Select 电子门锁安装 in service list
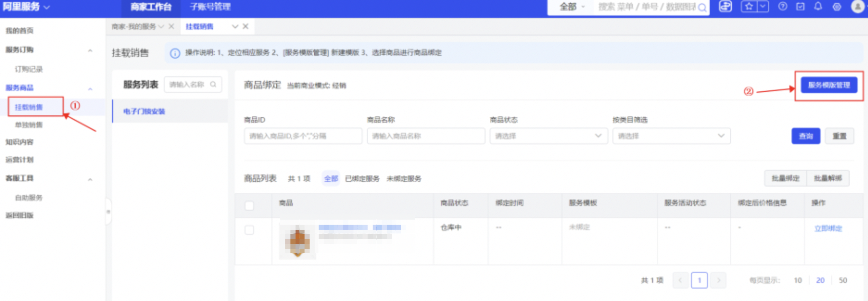 170,111
